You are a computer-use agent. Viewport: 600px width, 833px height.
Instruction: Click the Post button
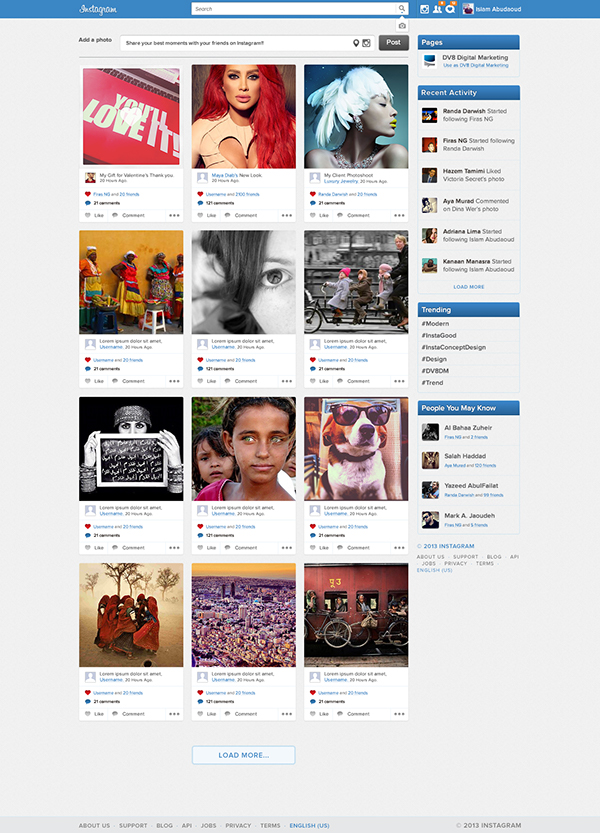[393, 42]
